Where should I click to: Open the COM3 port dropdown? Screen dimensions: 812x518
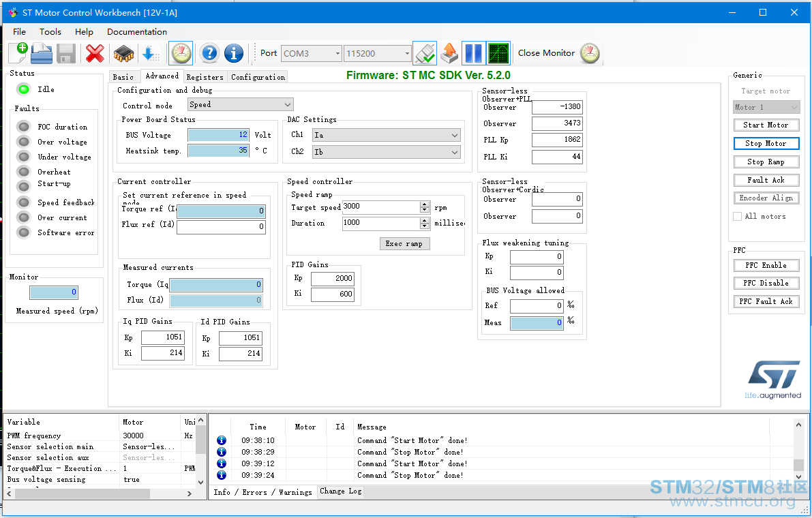(x=311, y=53)
